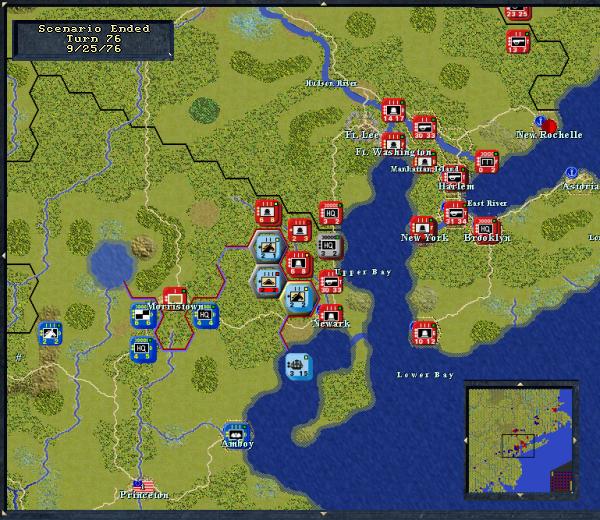Click the main map's left edge scroll arrow
This screenshot has width=600, height=520.
(3, 255)
